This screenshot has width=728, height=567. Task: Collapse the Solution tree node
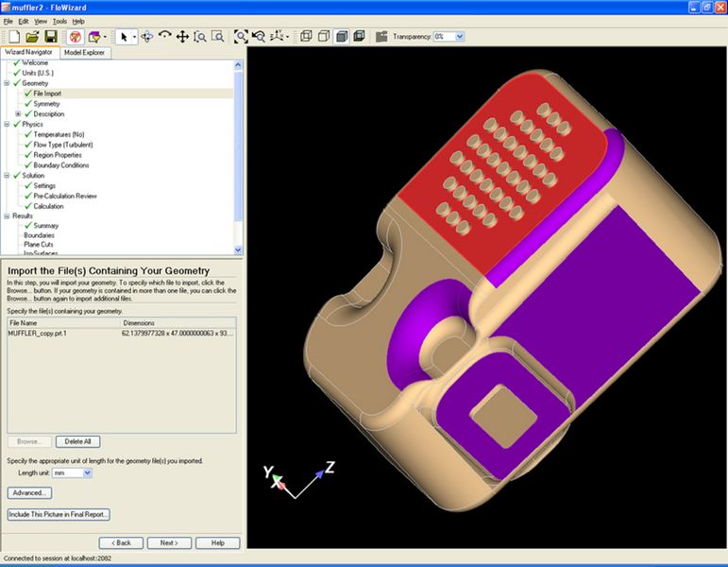tap(7, 175)
